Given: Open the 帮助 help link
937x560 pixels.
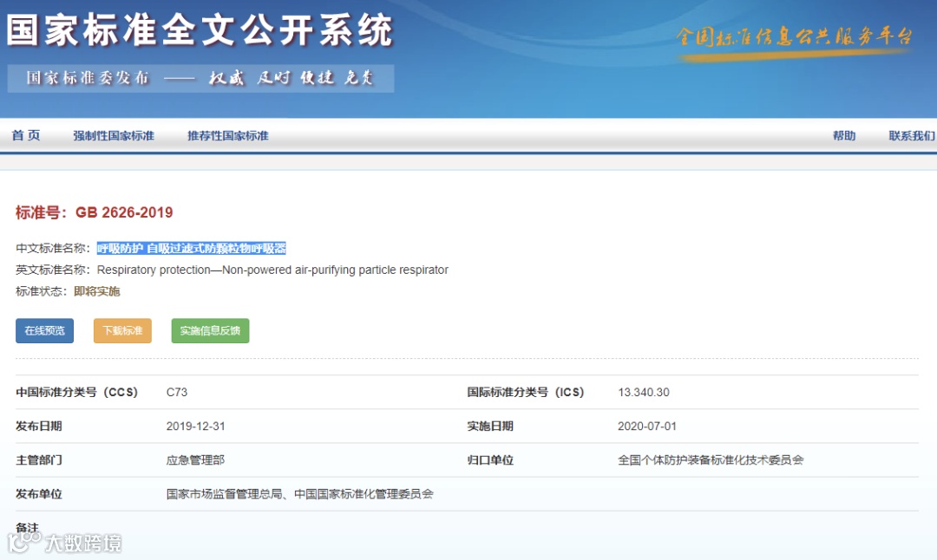Looking at the screenshot, I should [844, 135].
